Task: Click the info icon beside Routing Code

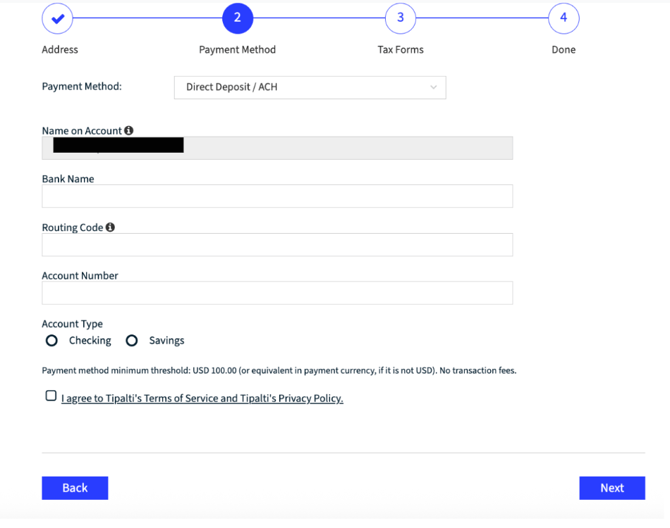Action: [110, 228]
